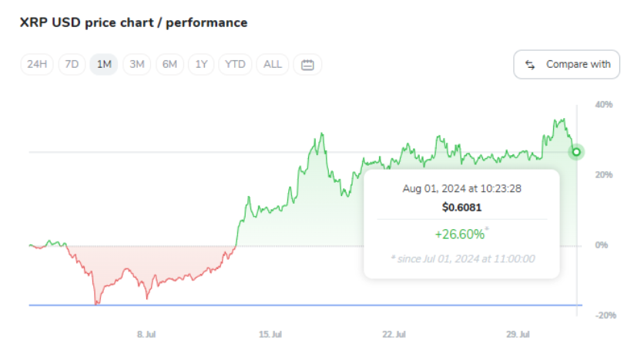Show the 6M price range
Image resolution: width=644 pixels, height=364 pixels.
(169, 65)
